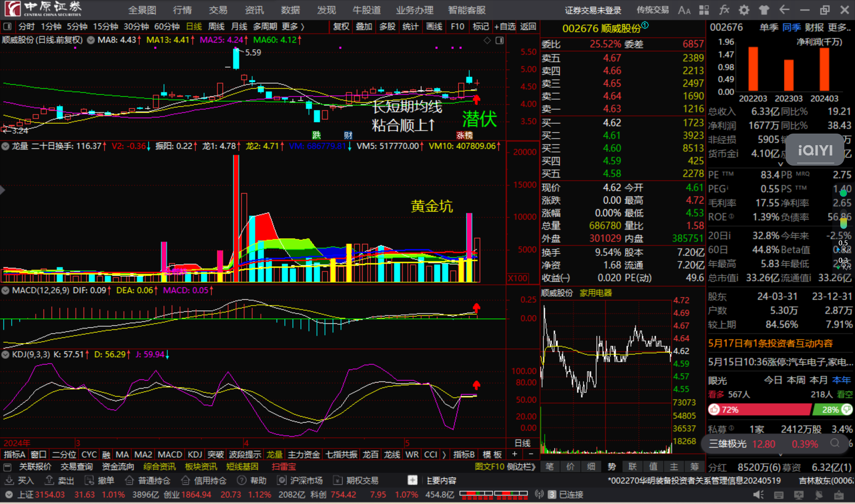Open the formula fx editor icon
855x504 pixels.
pyautogui.click(x=724, y=10)
